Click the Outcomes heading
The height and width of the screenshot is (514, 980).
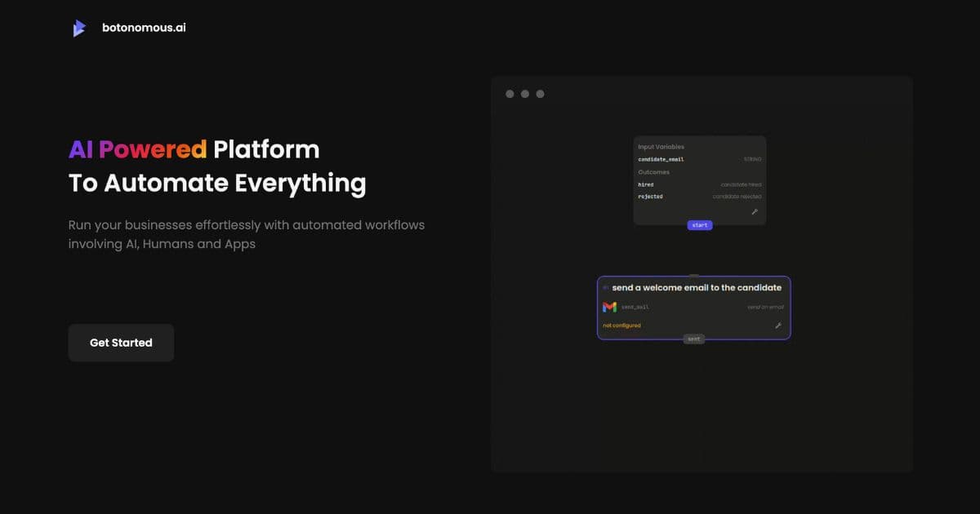(x=653, y=172)
